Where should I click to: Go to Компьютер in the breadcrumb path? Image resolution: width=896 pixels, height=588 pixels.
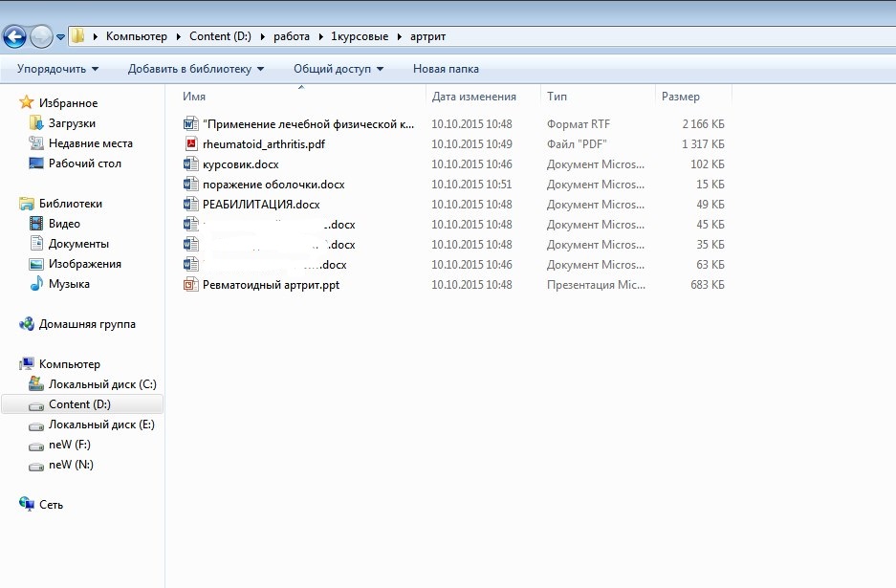click(137, 36)
